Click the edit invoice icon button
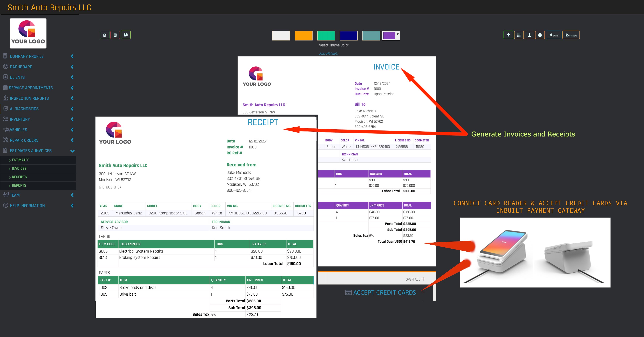 pos(105,35)
